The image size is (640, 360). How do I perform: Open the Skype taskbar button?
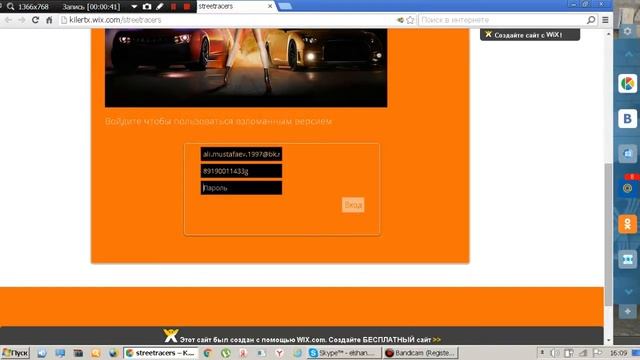(x=344, y=353)
